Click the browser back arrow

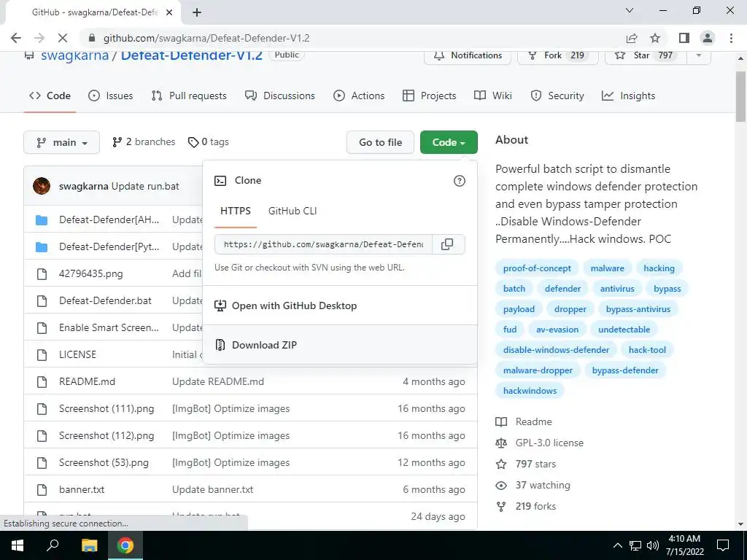[x=16, y=38]
